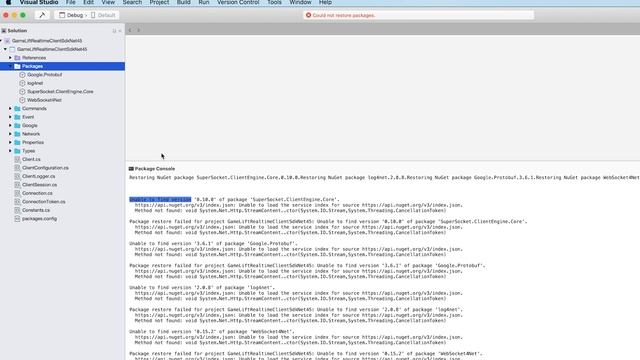
Task: Expand the Event folder
Action: click(x=10, y=117)
